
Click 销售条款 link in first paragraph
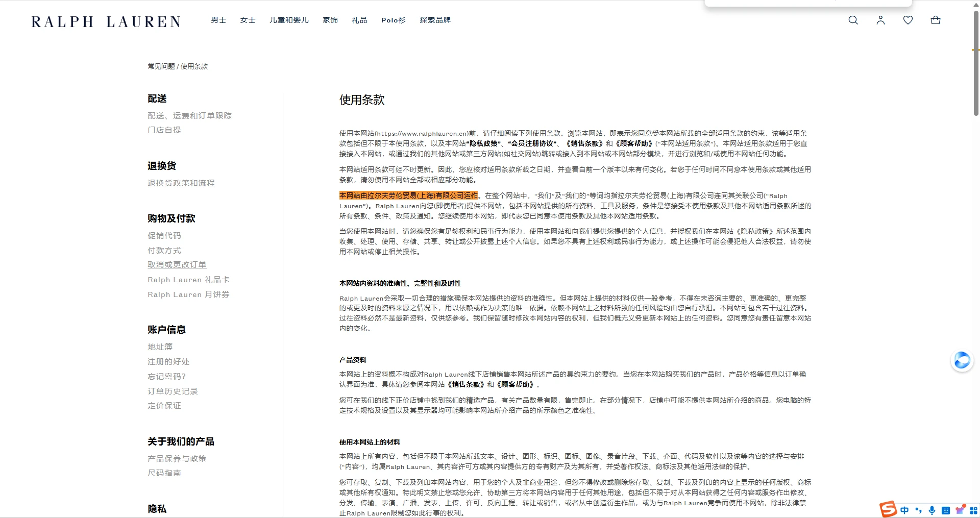(x=585, y=144)
